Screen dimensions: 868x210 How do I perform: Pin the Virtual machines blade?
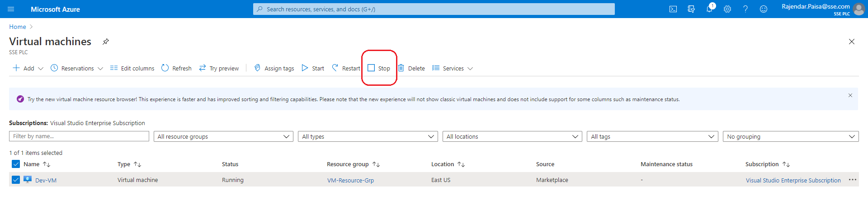tap(106, 42)
